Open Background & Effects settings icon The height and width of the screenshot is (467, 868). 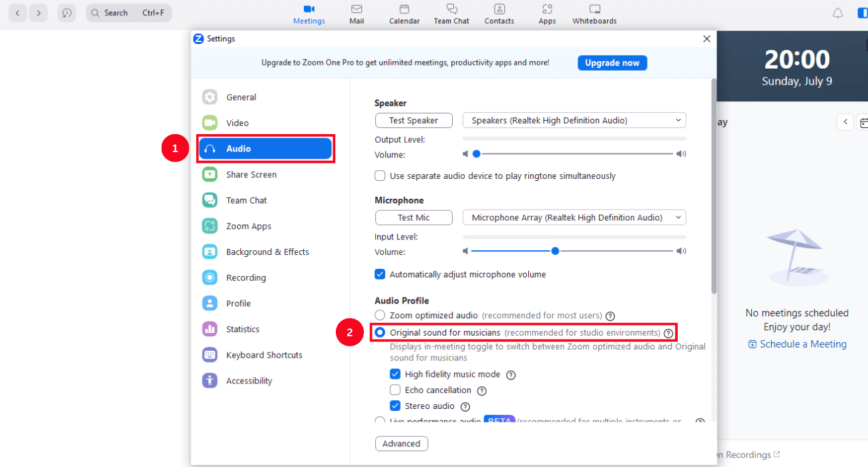coord(210,252)
